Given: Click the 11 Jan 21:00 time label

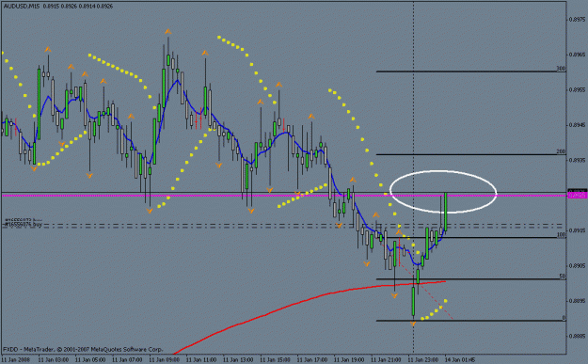Looking at the screenshot, I should tap(387, 360).
